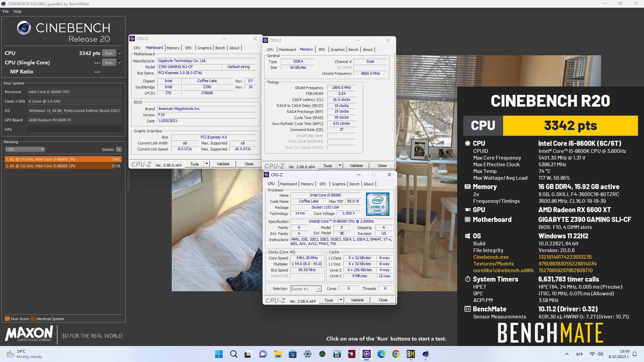This screenshot has height=362, width=644.
Task: Switch to Cinebench via taskbar icon
Action: pyautogui.click(x=426, y=354)
